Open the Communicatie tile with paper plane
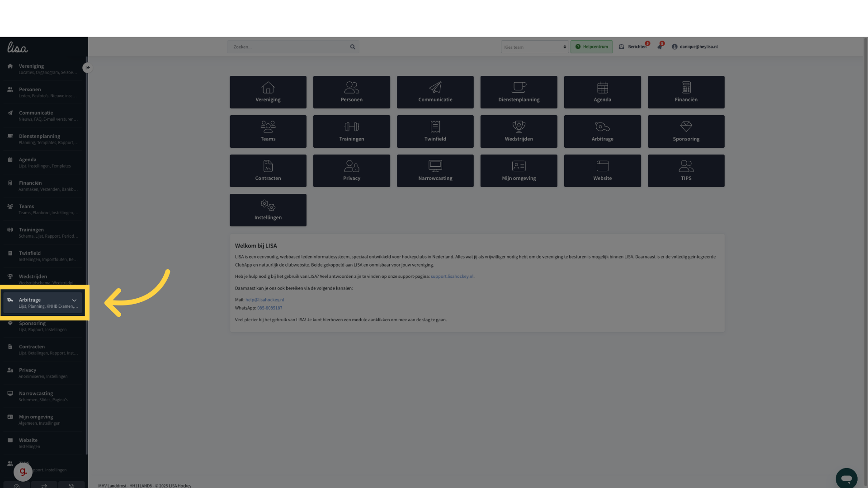 [435, 92]
